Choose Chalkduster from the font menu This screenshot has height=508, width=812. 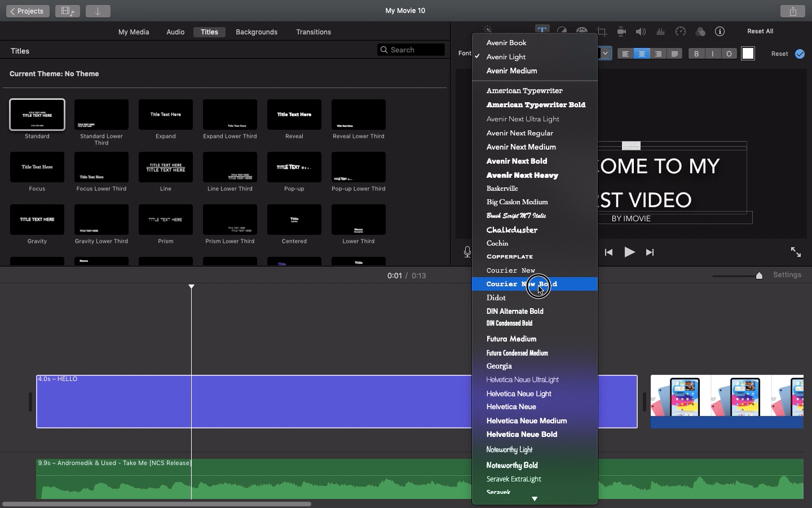tap(511, 230)
